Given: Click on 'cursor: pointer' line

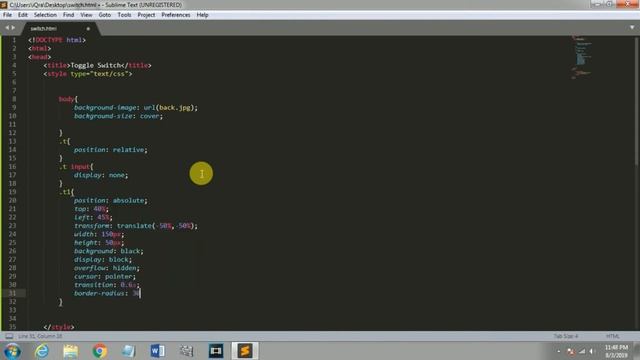Looking at the screenshot, I should [104, 276].
